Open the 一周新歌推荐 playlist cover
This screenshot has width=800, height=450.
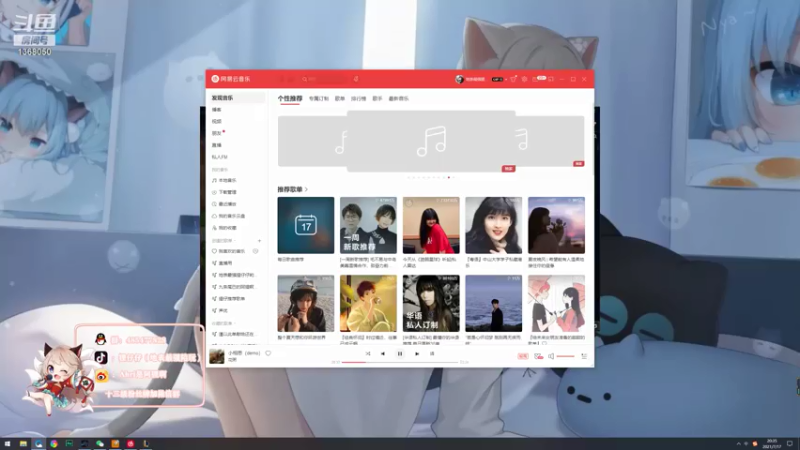click(368, 225)
